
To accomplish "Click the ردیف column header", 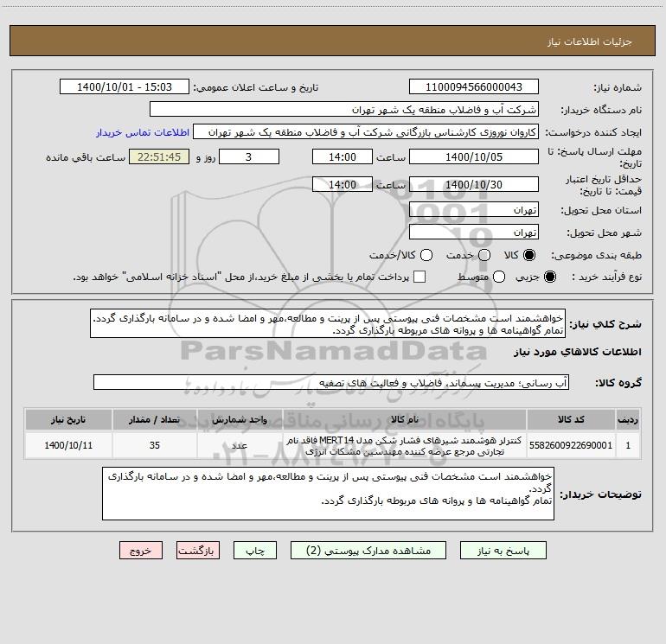I will (x=628, y=419).
